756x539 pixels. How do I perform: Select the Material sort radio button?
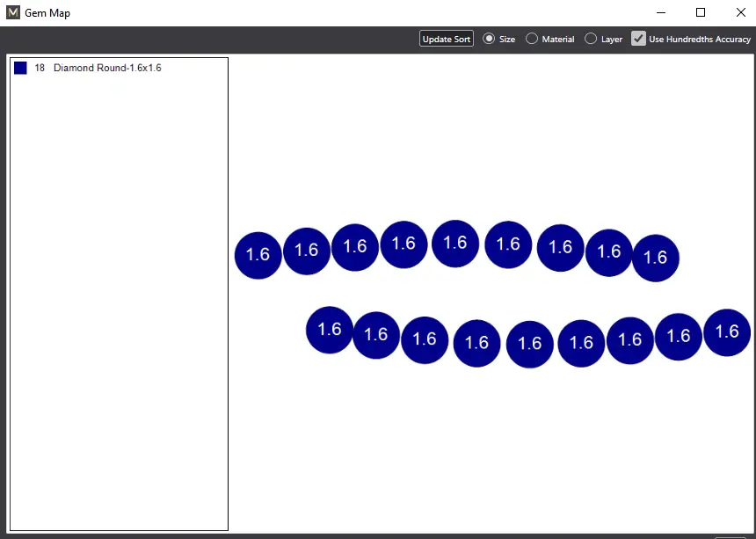(532, 39)
